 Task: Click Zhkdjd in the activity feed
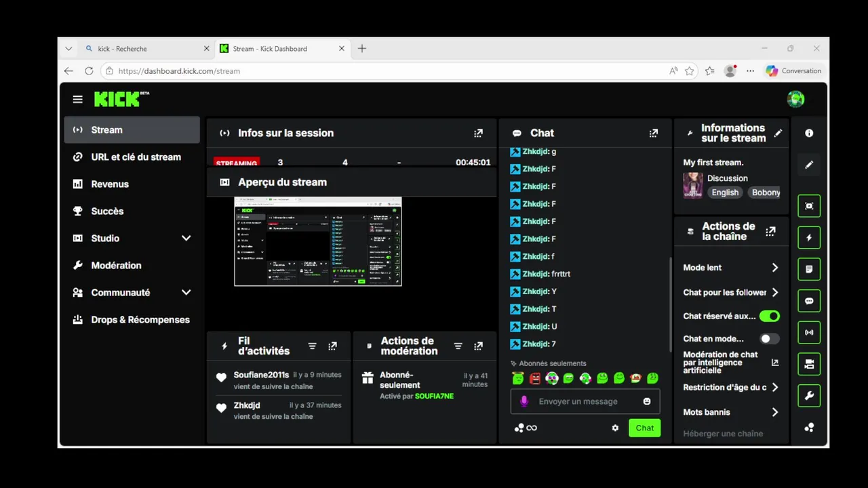[247, 405]
